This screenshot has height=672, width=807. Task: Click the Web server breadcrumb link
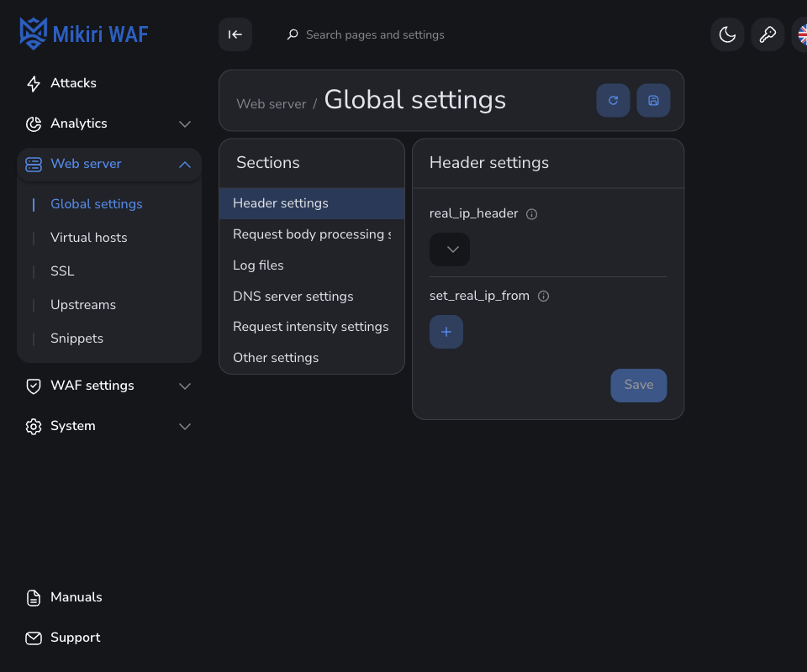pos(272,104)
